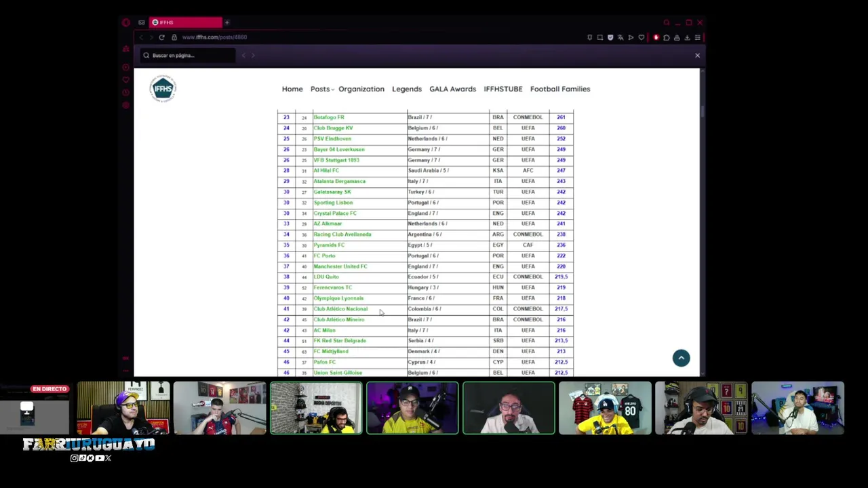This screenshot has height=488, width=868.
Task: Click the EN DIRECTO live badge
Action: pyautogui.click(x=50, y=389)
